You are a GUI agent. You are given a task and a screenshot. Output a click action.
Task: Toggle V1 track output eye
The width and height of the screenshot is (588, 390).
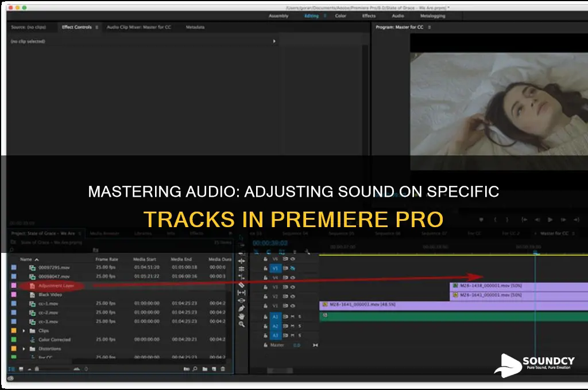click(x=292, y=306)
